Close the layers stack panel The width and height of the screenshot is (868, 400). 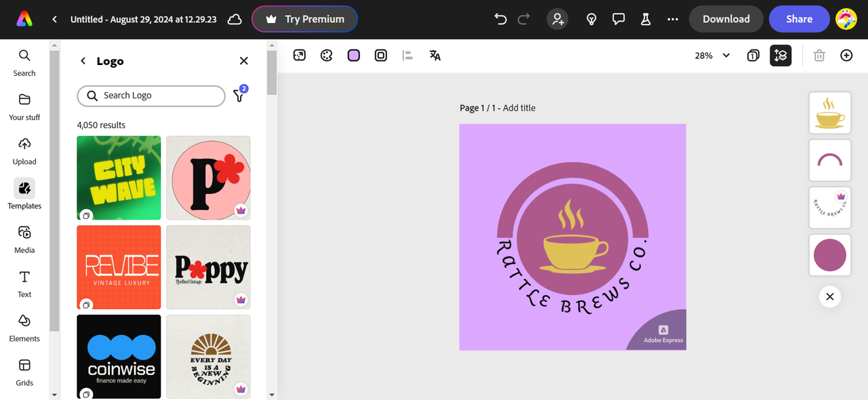(830, 296)
